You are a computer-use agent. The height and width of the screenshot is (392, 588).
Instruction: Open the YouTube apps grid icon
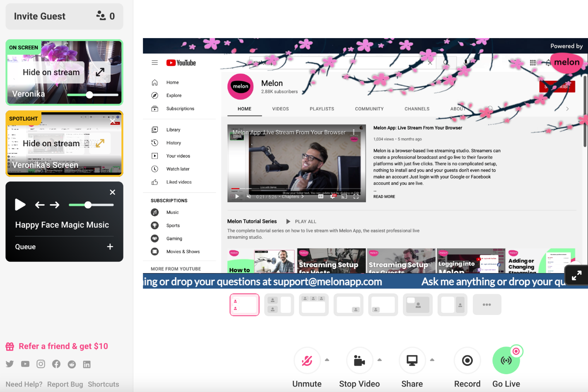coord(533,63)
